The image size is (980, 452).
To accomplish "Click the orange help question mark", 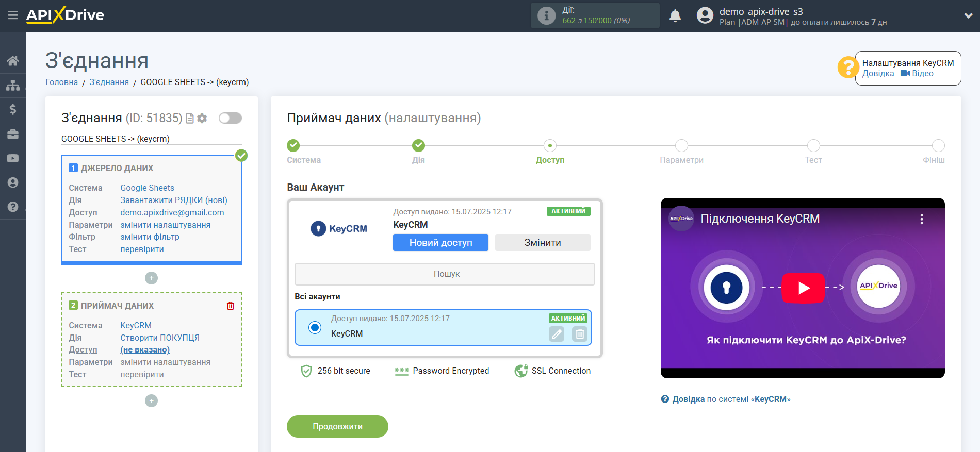I will tap(847, 68).
